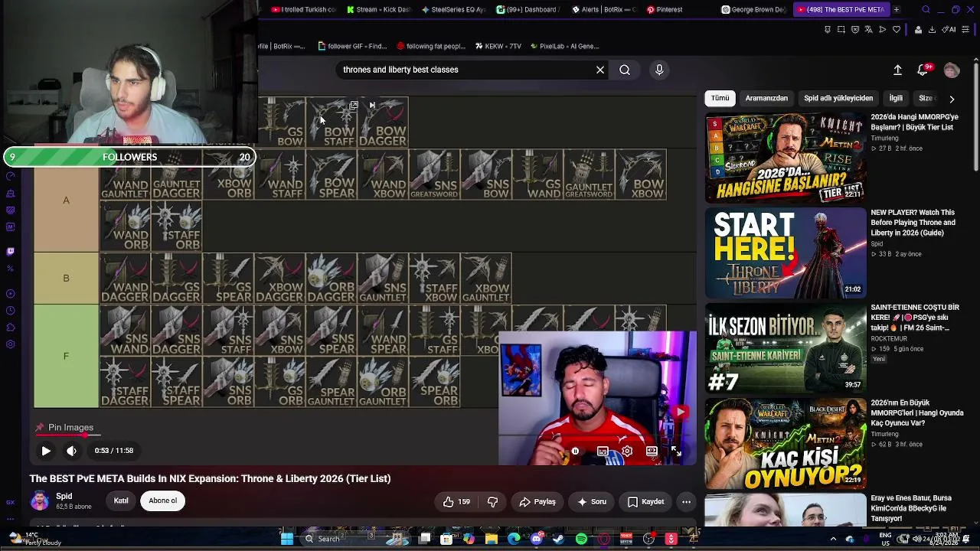Enter fullscreen video mode
The width and height of the screenshot is (980, 551).
click(x=676, y=451)
